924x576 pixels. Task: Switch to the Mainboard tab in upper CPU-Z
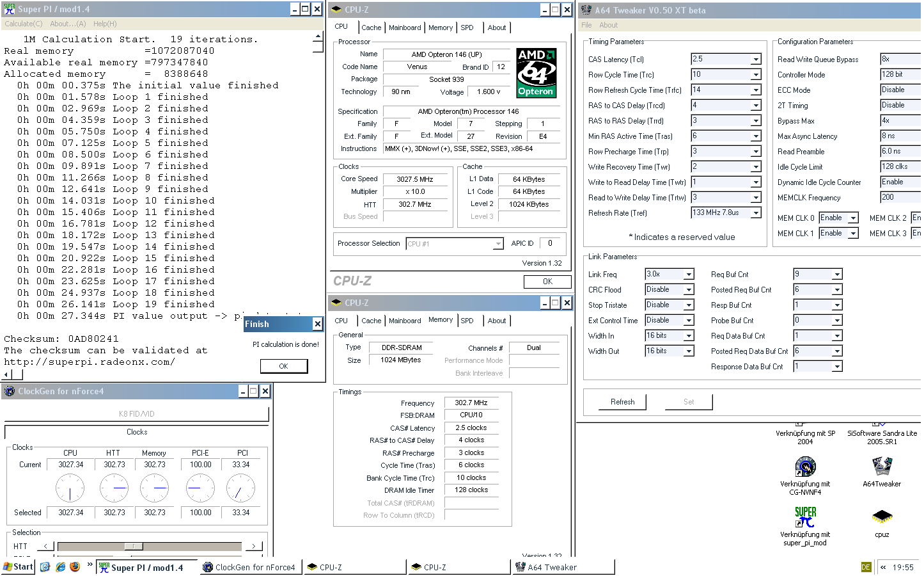pos(405,28)
